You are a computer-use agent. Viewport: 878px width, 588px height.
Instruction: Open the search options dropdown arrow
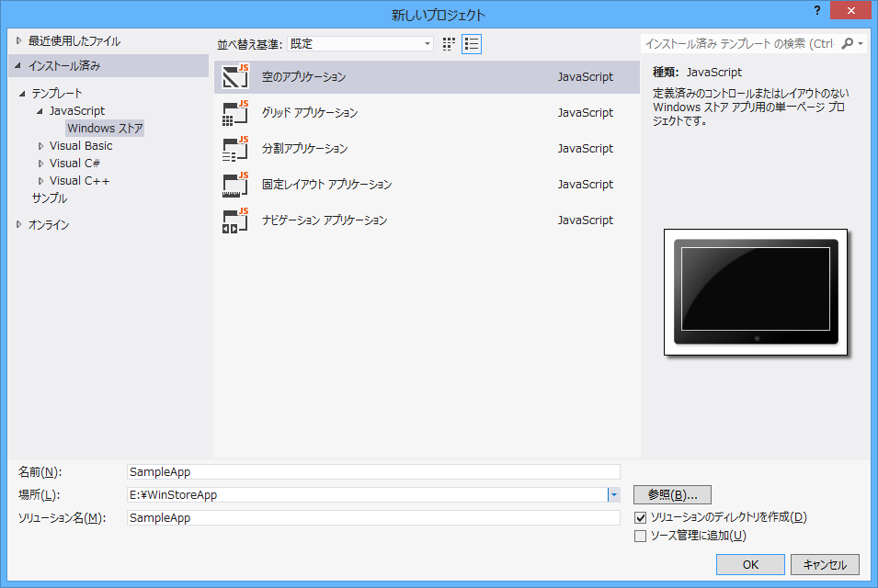point(861,43)
